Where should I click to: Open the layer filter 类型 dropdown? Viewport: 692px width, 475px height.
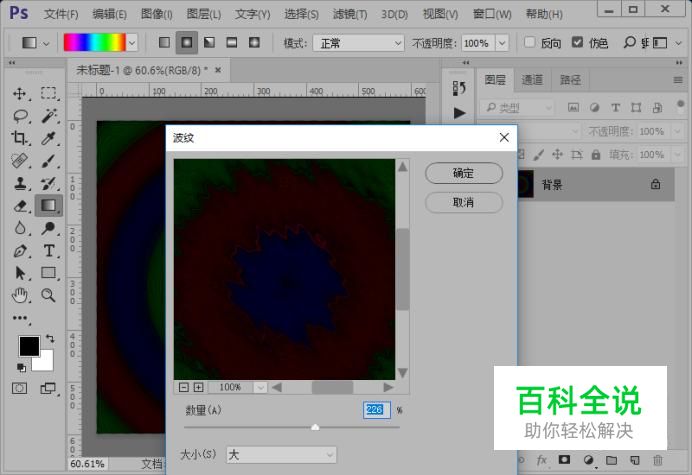(516, 108)
